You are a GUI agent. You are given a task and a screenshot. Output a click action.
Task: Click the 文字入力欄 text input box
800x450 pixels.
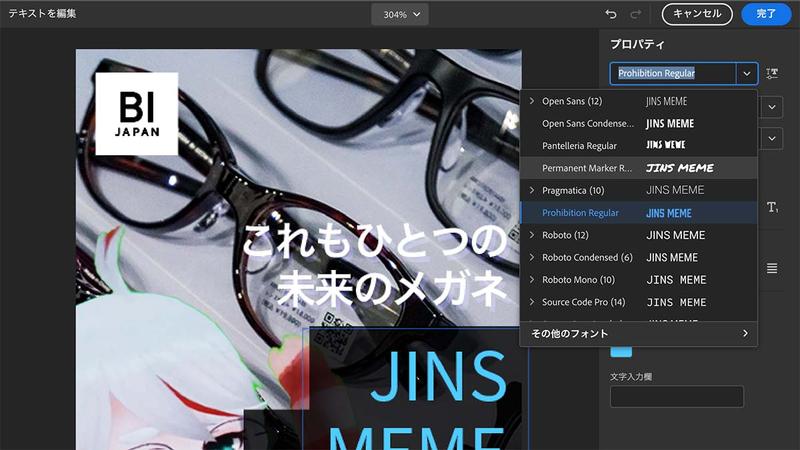coord(677,396)
